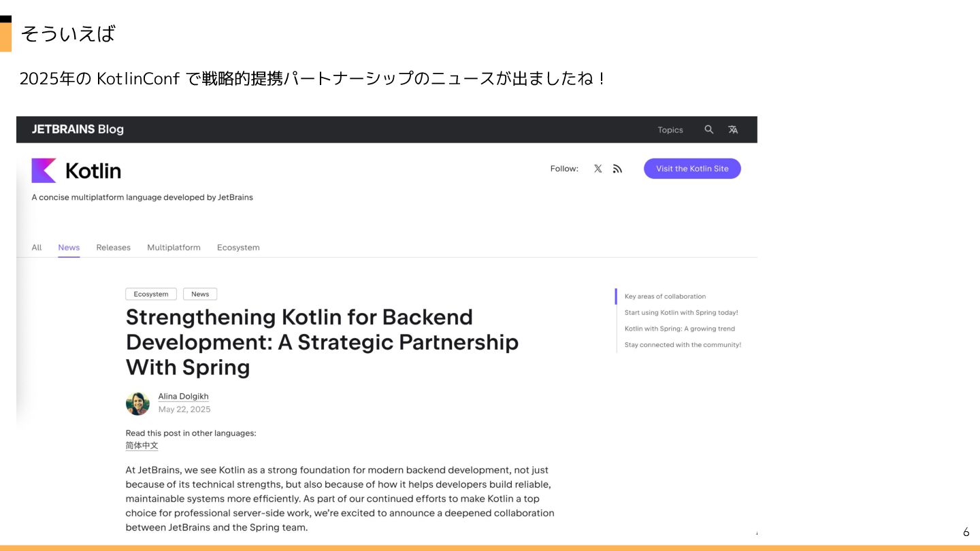The width and height of the screenshot is (980, 551).
Task: Click the RSS feed icon
Action: (x=617, y=169)
